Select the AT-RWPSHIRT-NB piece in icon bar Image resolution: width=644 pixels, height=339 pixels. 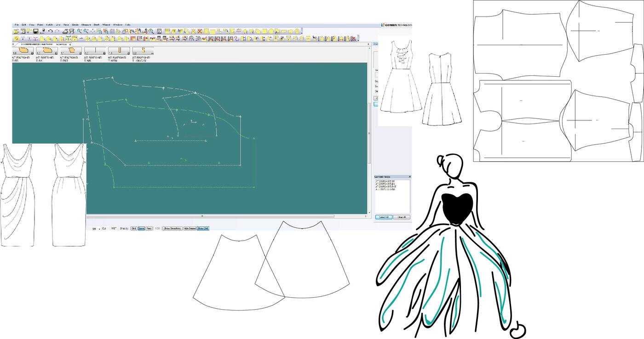tap(95, 51)
